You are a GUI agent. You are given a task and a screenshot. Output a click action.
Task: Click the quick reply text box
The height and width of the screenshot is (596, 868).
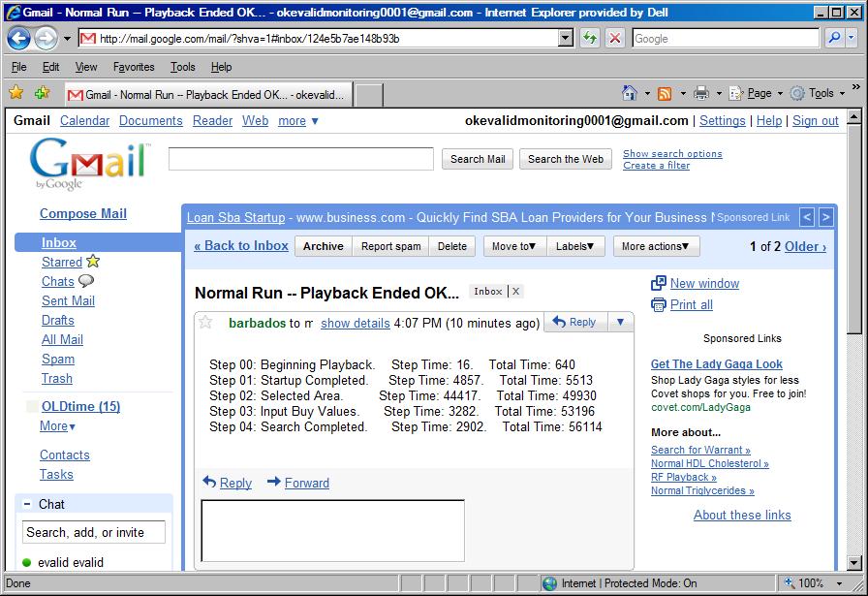pyautogui.click(x=332, y=531)
